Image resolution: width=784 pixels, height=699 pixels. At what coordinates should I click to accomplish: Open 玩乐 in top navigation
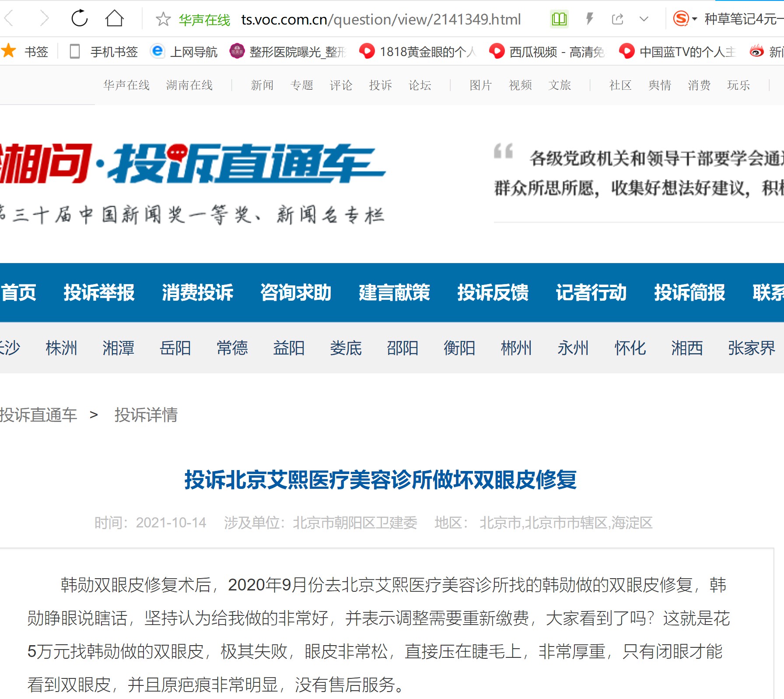click(738, 85)
